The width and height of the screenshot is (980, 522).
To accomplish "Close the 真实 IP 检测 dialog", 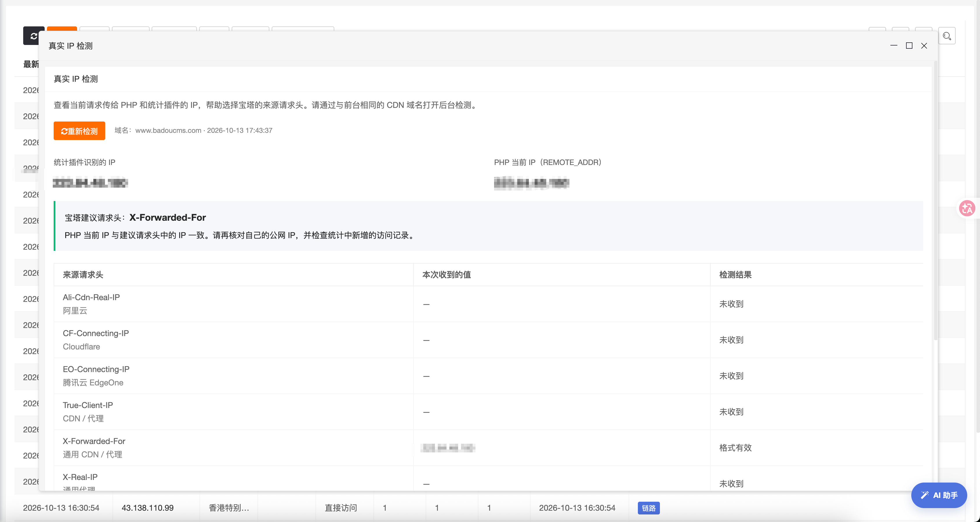I will tap(924, 46).
